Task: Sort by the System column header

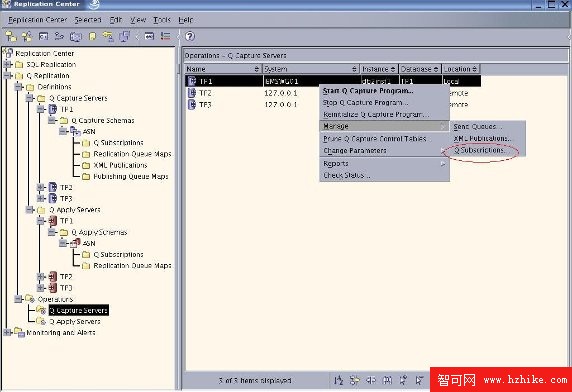Action: pos(311,69)
